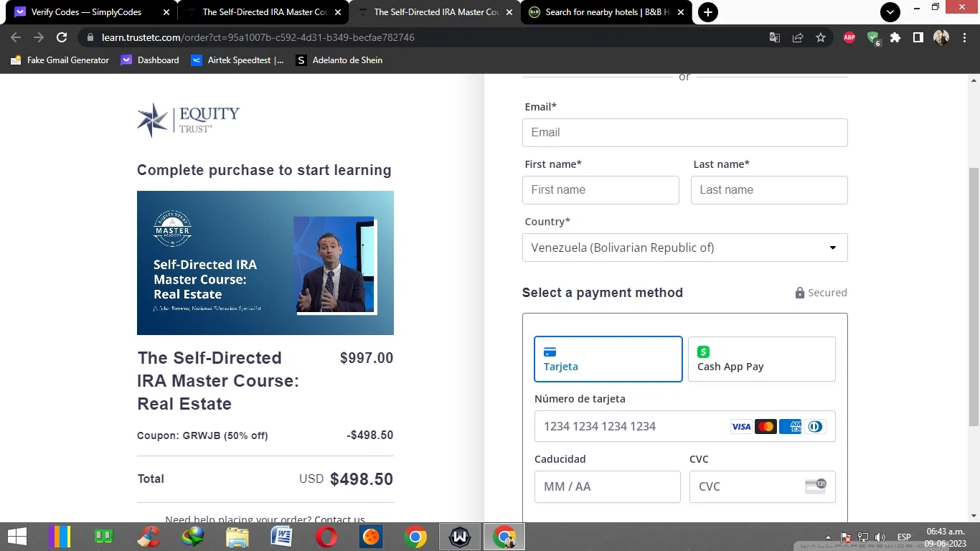The height and width of the screenshot is (551, 980).
Task: Go forward in browser history
Action: [x=39, y=37]
